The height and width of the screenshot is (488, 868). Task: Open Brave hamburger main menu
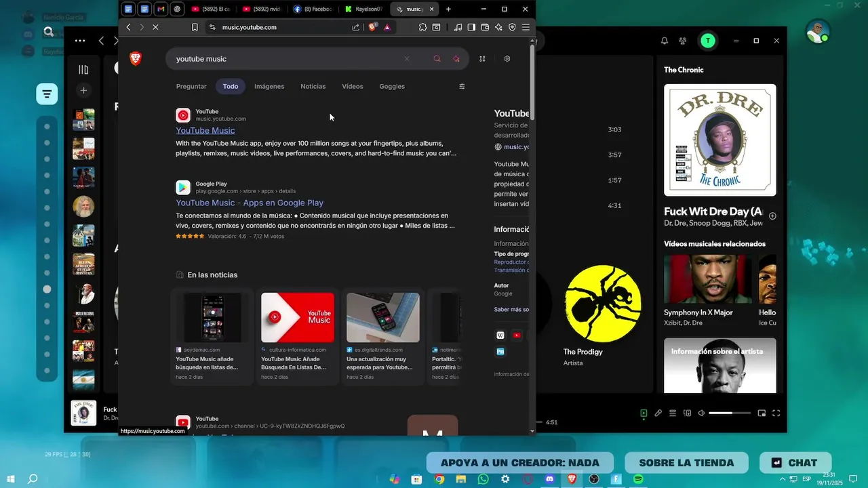(x=526, y=27)
